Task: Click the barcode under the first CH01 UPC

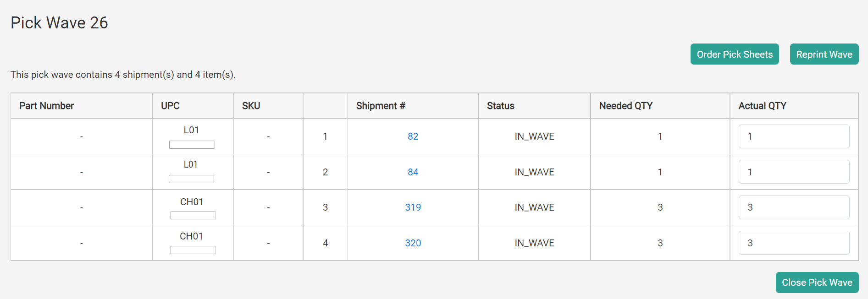Action: (193, 214)
